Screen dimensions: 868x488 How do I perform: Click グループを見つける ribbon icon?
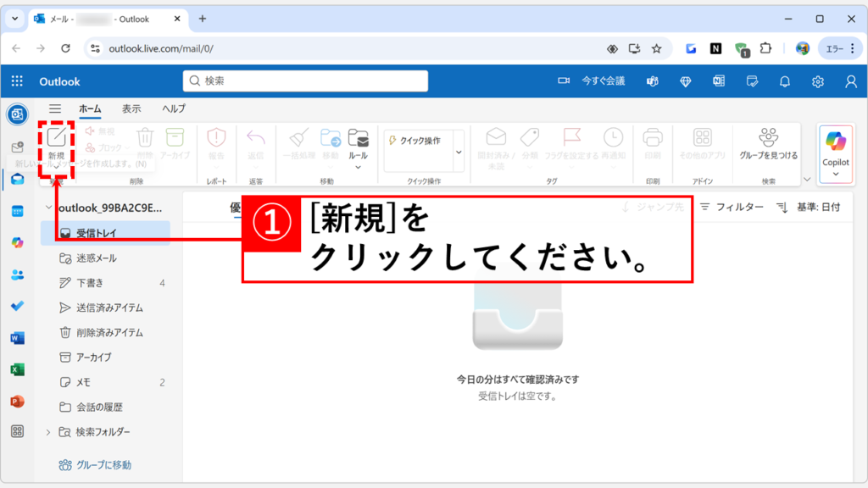coord(768,144)
